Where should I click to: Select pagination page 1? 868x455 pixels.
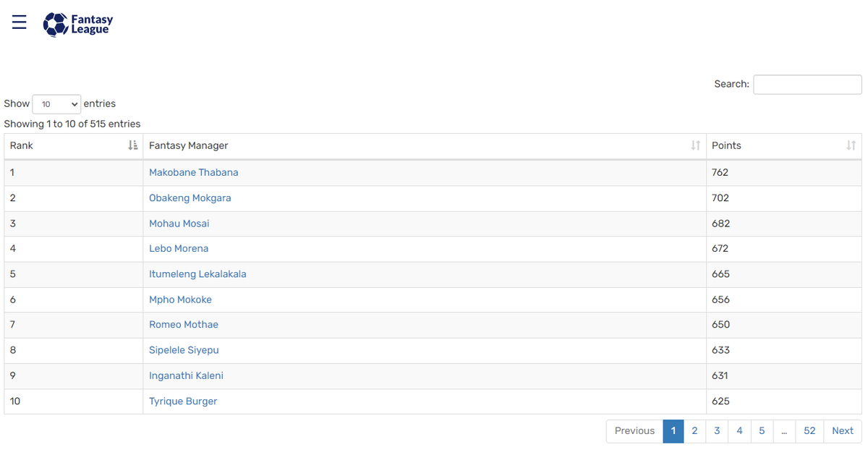tap(673, 430)
